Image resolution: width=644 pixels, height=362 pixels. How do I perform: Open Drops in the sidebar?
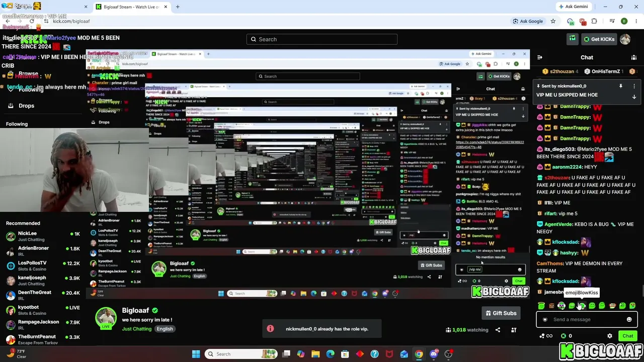(26, 106)
